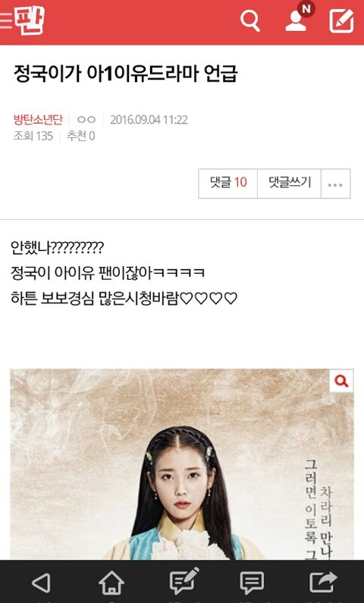This screenshot has height=603, width=364.
Task: Open the hamburger side menu
Action: pos(6,20)
